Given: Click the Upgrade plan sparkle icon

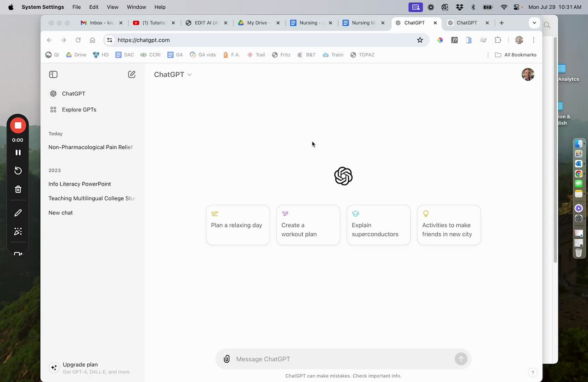Looking at the screenshot, I should pos(54,368).
